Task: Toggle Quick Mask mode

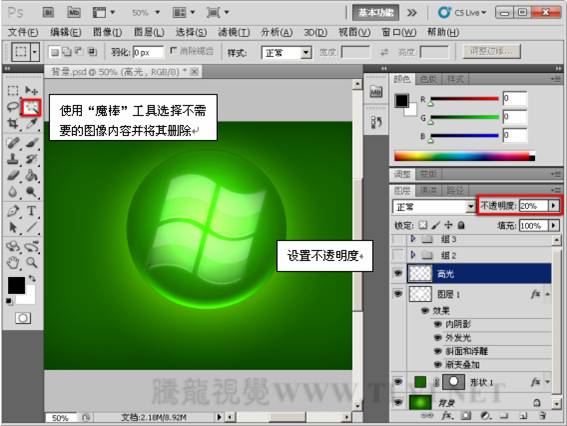Action: pyautogui.click(x=23, y=318)
